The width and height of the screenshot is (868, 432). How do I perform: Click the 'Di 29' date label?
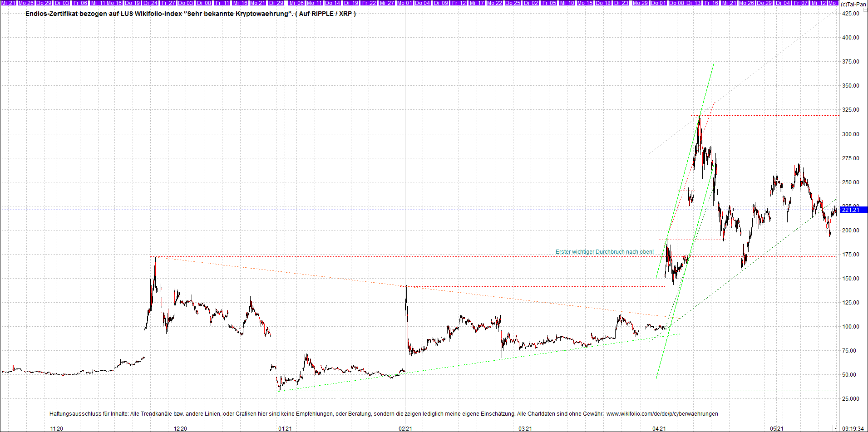tap(276, 3)
